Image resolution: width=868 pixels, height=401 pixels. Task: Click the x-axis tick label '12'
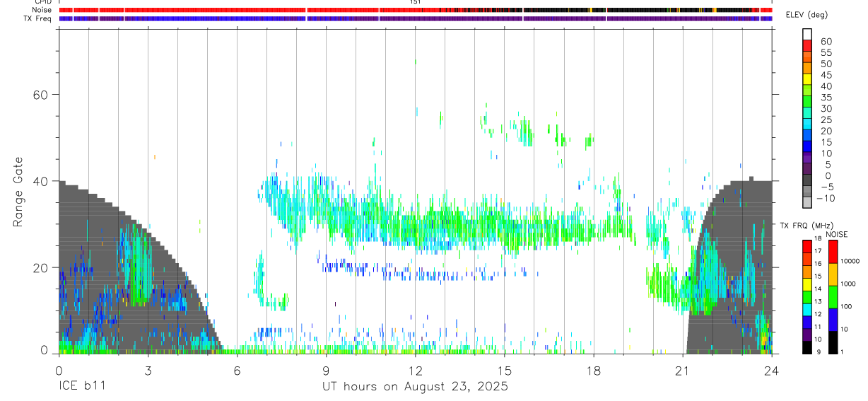pos(415,370)
